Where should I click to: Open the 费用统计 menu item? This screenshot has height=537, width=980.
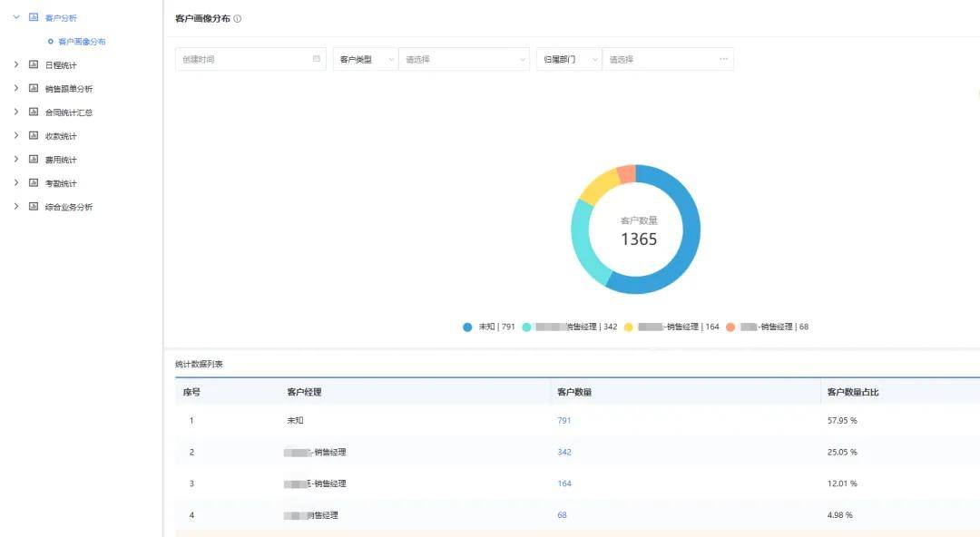(61, 160)
